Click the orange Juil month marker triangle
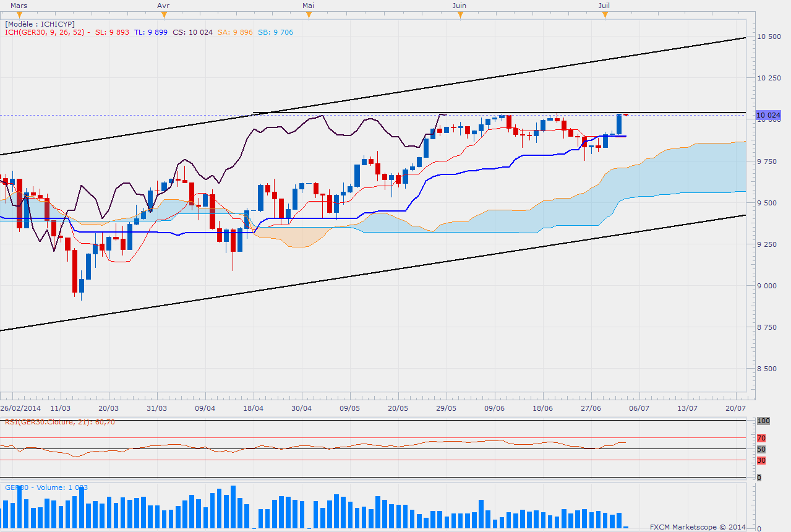This screenshot has height=532, width=791. pos(605,15)
